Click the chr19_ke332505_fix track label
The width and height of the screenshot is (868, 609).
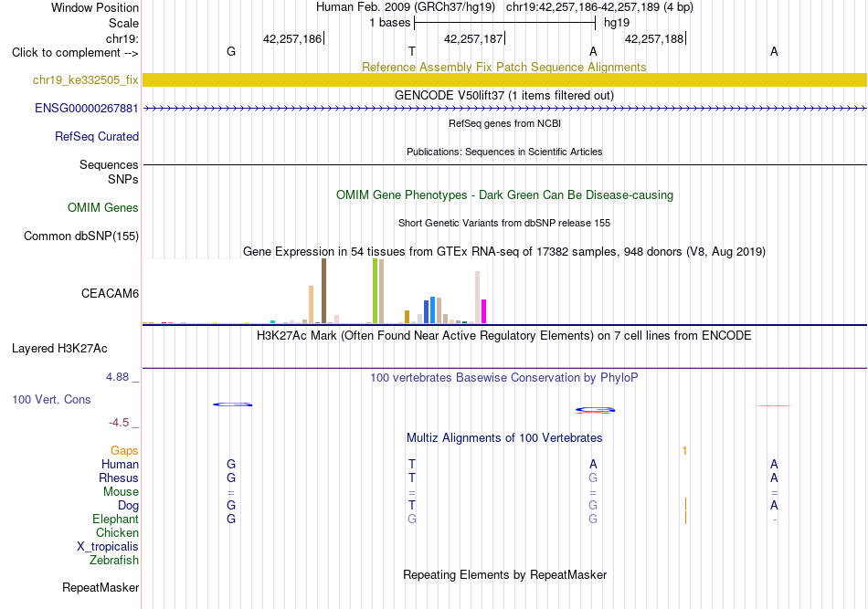[x=85, y=80]
